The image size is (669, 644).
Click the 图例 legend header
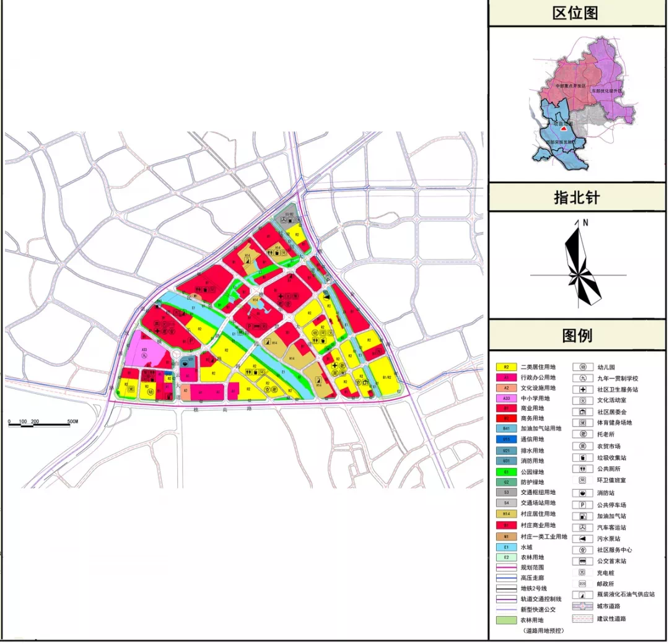tap(577, 336)
